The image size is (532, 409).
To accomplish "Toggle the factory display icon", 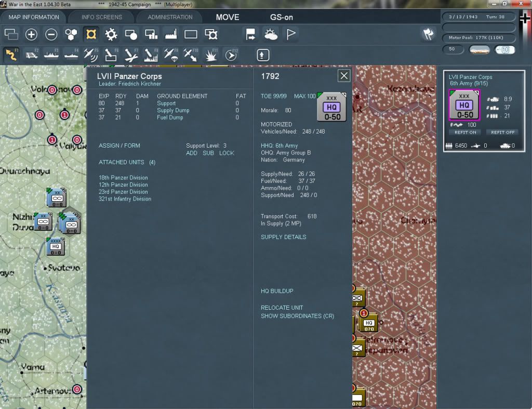I will [171, 34].
